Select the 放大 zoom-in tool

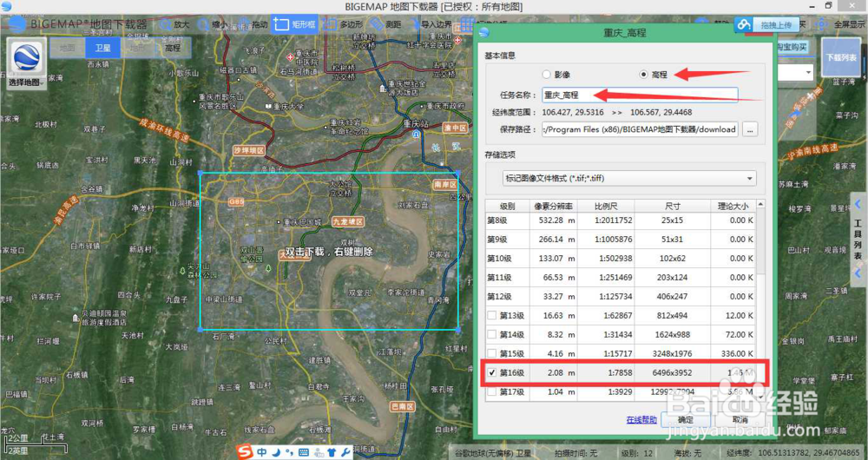[x=174, y=25]
